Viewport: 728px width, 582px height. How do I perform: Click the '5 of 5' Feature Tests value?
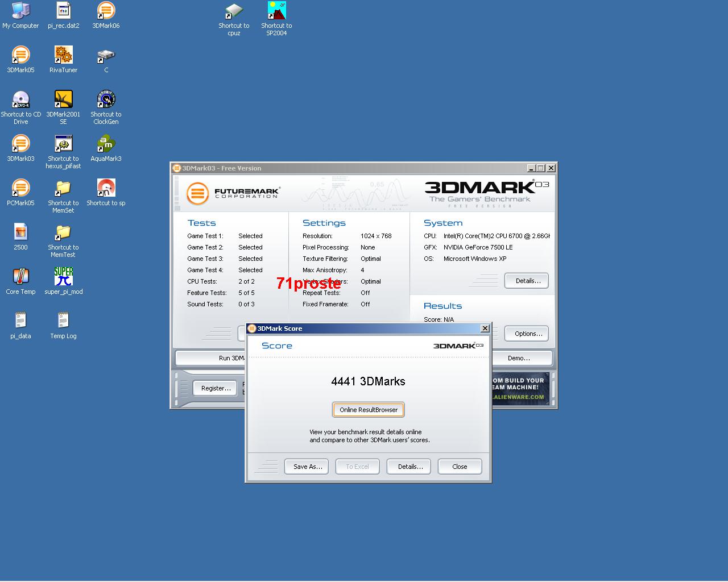246,293
